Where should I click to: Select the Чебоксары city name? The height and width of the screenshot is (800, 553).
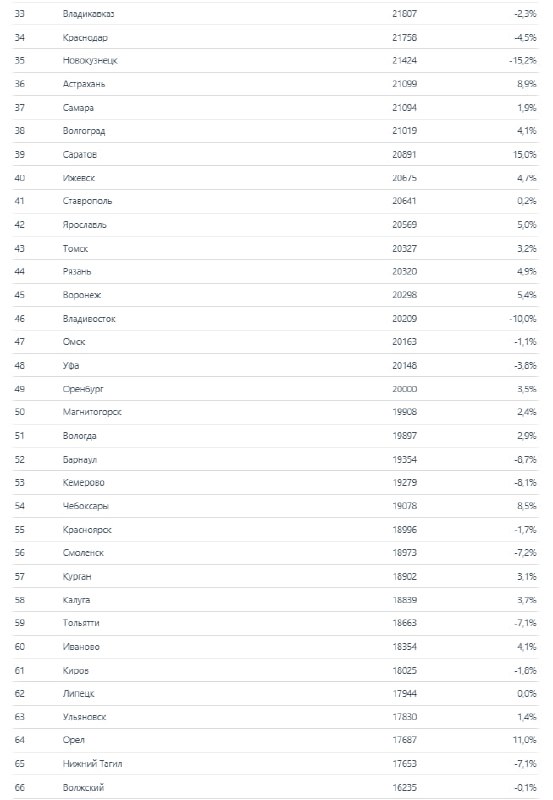coord(86,506)
